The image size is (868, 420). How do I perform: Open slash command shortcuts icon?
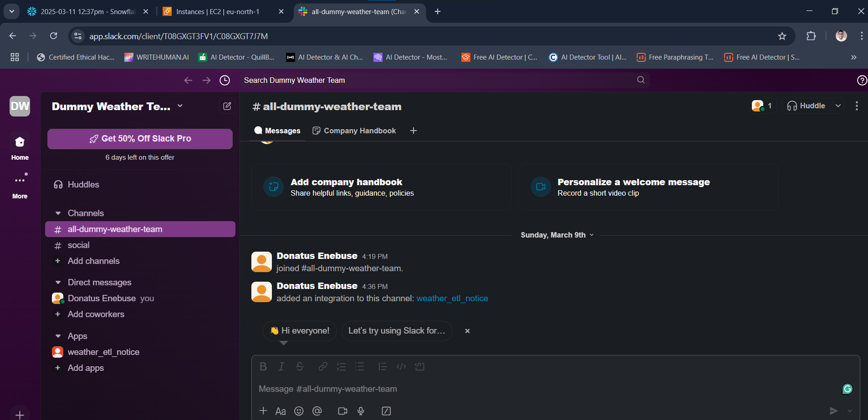coord(386,411)
